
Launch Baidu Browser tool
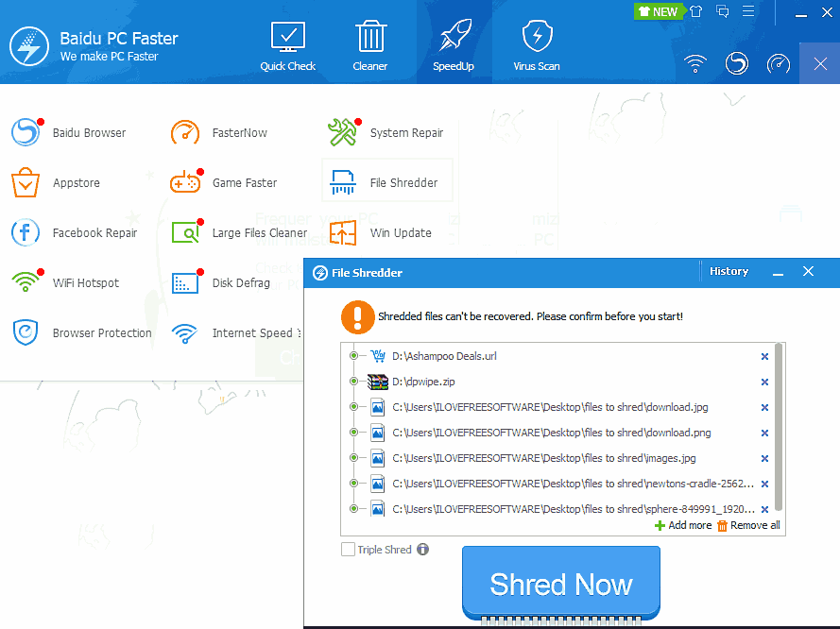[69, 132]
